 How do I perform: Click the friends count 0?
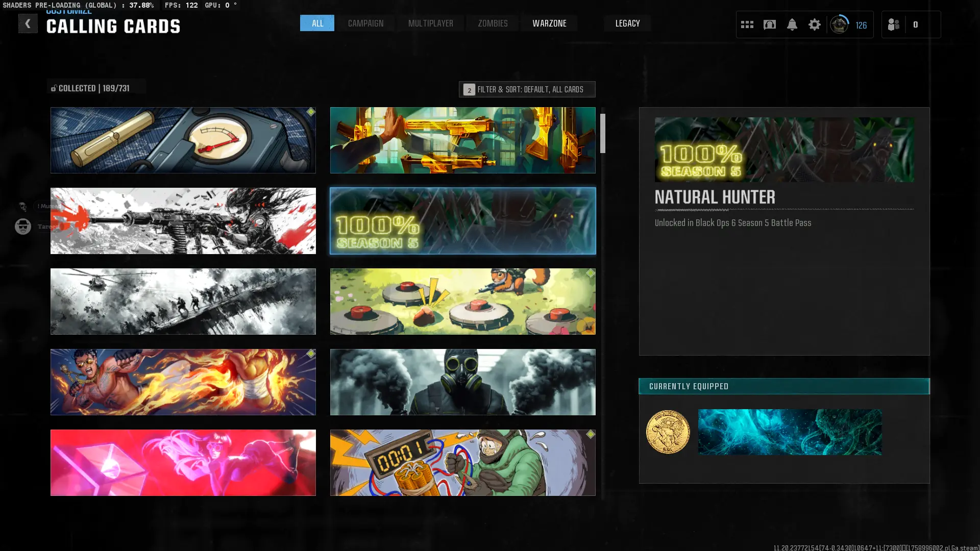pyautogui.click(x=915, y=24)
